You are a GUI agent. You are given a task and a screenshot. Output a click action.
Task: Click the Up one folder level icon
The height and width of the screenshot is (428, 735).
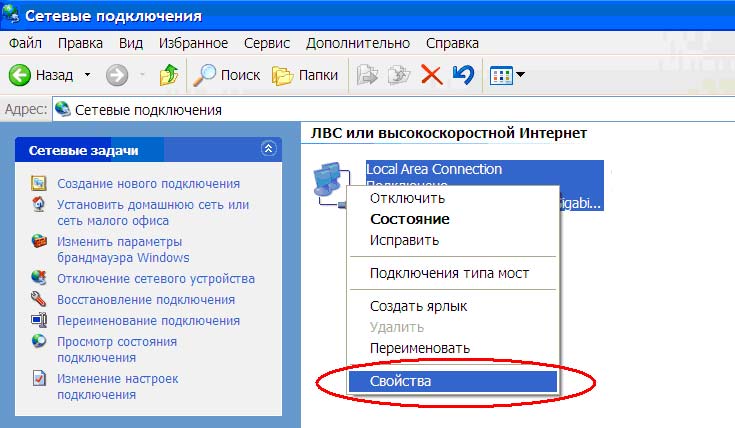169,75
